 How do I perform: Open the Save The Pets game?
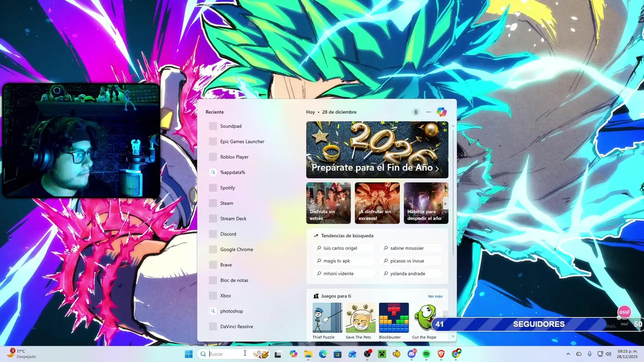[360, 321]
